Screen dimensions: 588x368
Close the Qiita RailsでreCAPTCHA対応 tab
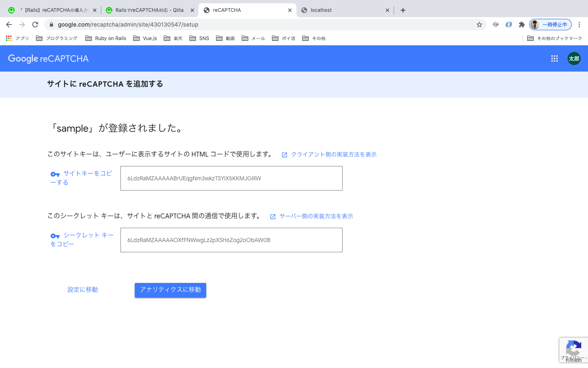(192, 10)
